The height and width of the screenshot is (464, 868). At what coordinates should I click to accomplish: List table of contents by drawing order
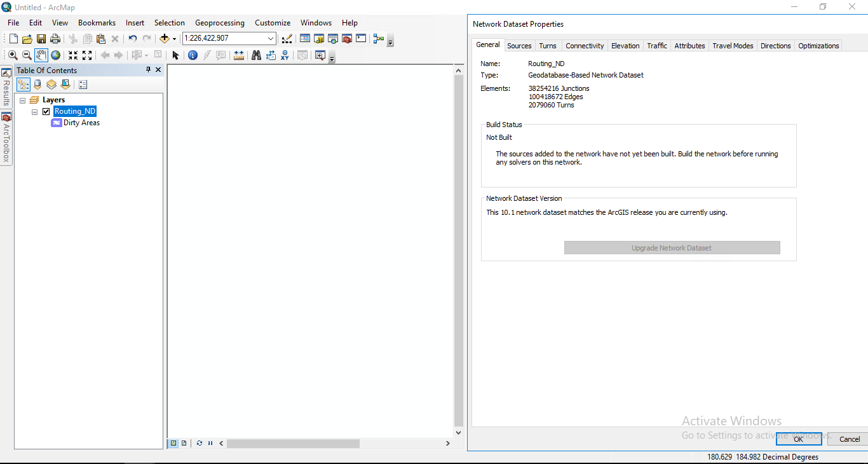(24, 85)
